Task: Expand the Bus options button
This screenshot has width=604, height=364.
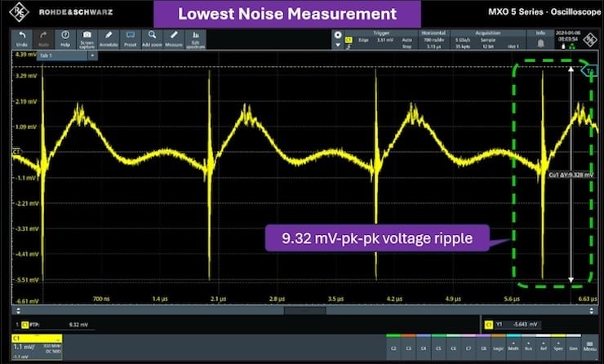Action: pyautogui.click(x=529, y=347)
